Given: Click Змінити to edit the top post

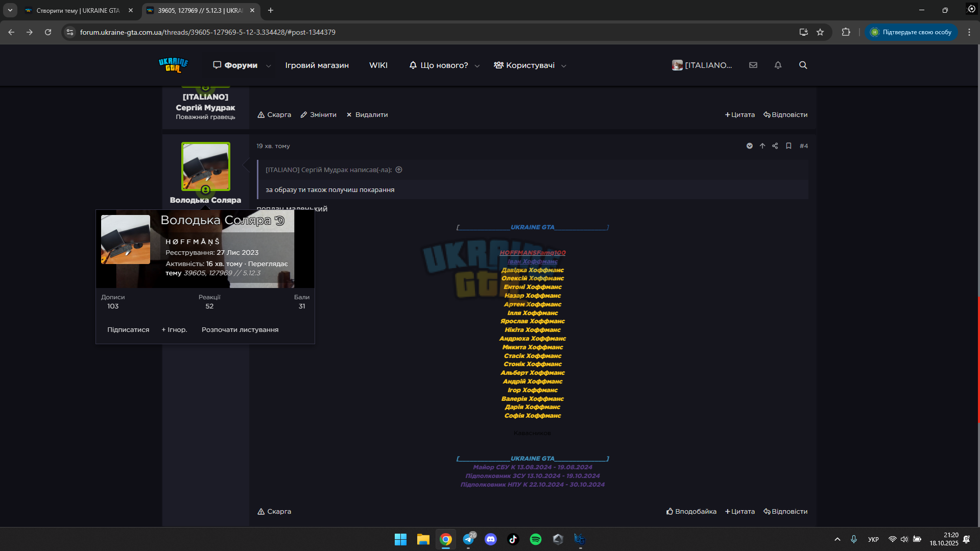Looking at the screenshot, I should tap(319, 115).
